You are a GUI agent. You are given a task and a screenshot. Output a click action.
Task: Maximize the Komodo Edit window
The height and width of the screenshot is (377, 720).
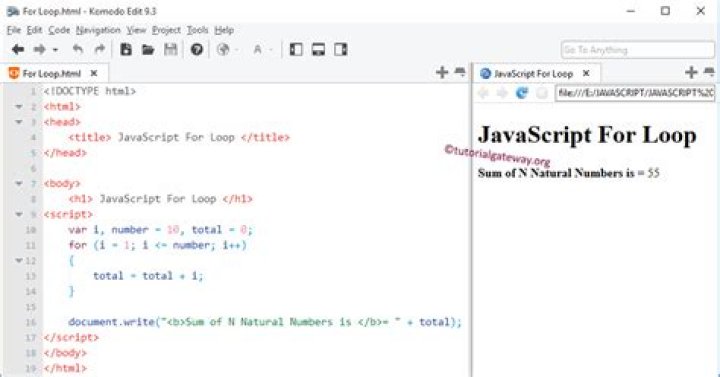click(x=665, y=11)
